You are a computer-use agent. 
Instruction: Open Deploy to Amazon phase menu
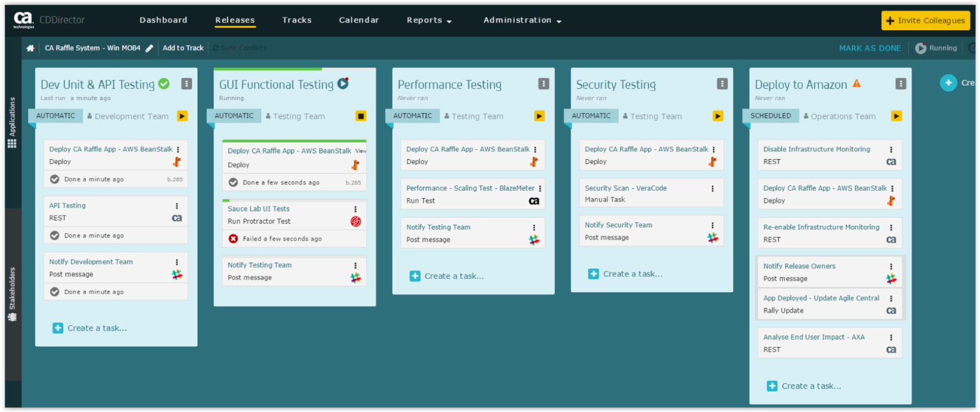900,84
